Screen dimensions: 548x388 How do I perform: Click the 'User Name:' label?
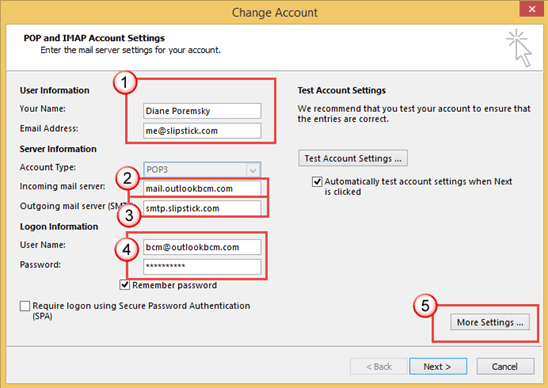click(x=42, y=245)
